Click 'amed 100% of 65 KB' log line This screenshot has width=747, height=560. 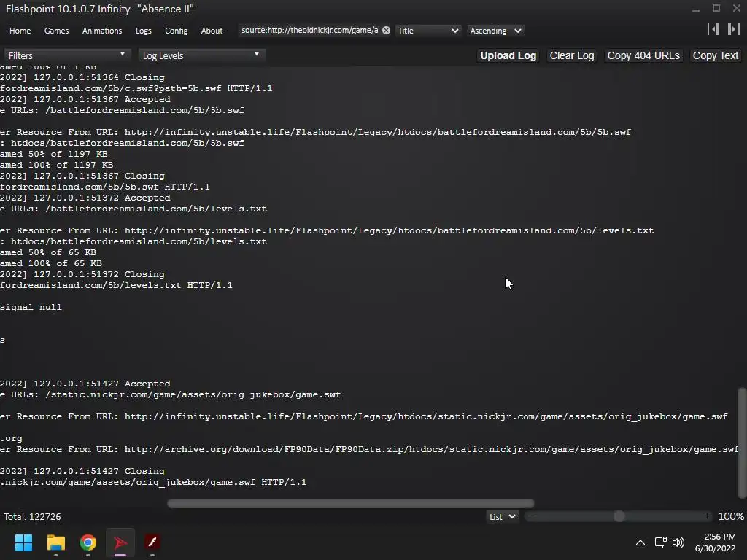[x=51, y=263]
